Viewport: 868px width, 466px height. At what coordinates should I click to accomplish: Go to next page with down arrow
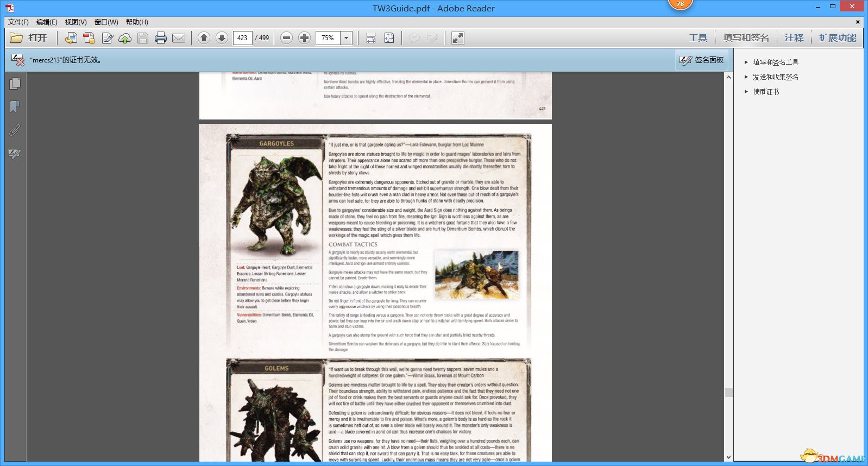(x=222, y=38)
